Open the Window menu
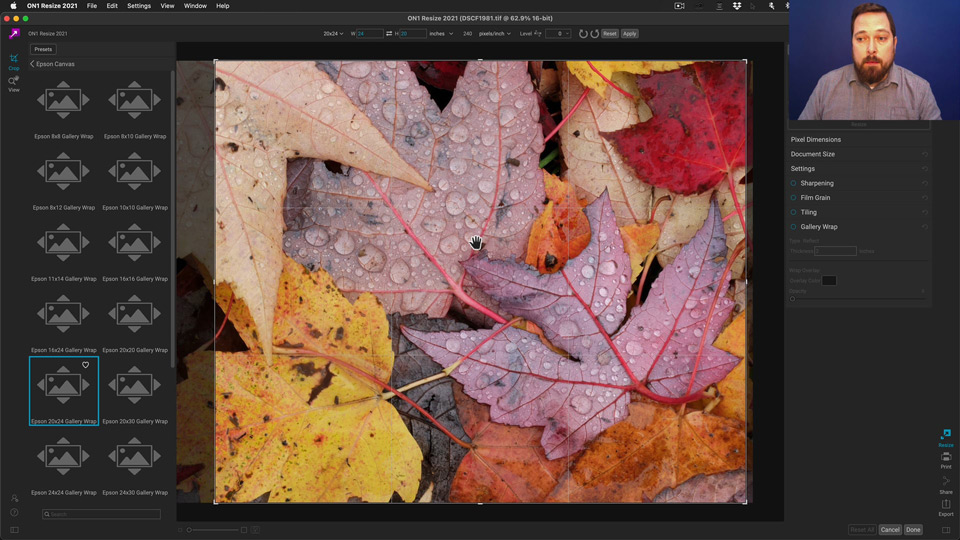The width and height of the screenshot is (960, 540). pyautogui.click(x=195, y=6)
